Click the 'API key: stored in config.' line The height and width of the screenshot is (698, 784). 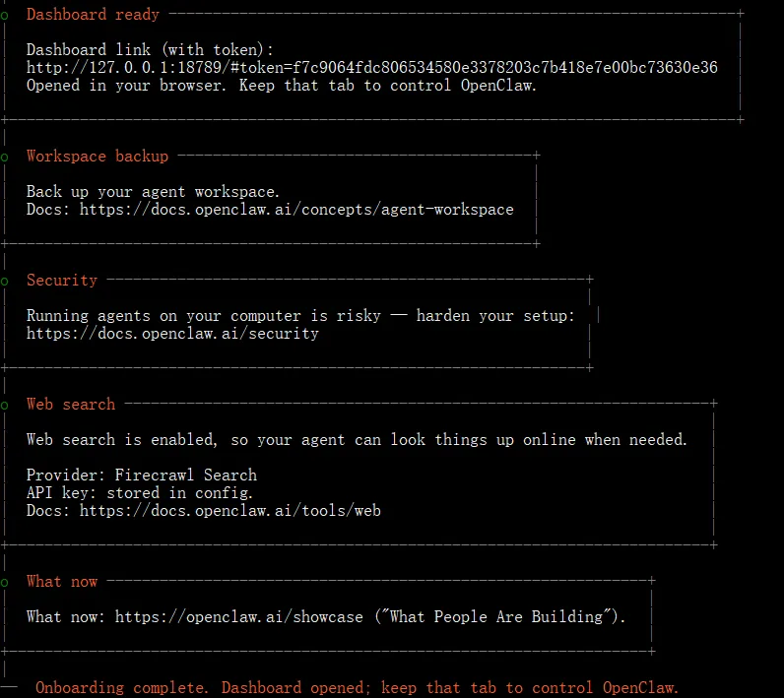(x=140, y=493)
